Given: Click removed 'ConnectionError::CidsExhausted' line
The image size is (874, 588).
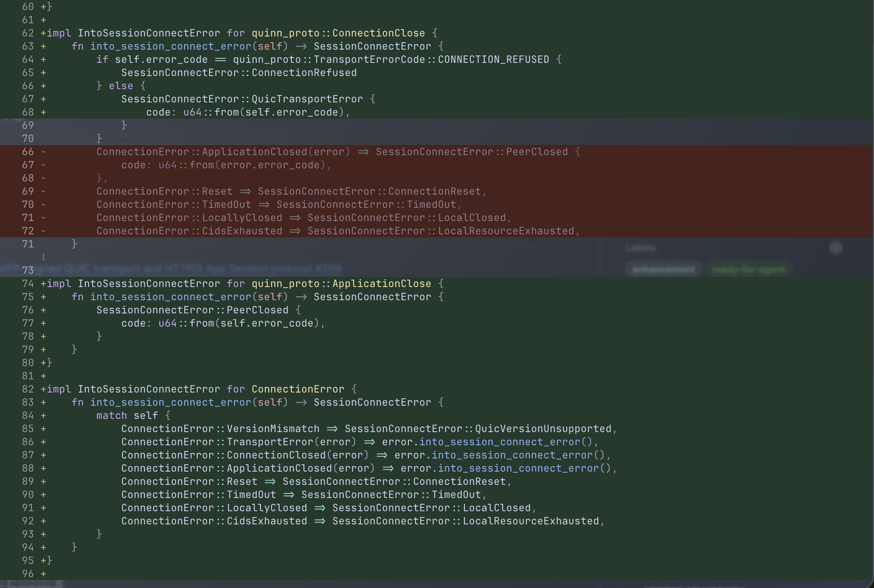Looking at the screenshot, I should point(189,231).
